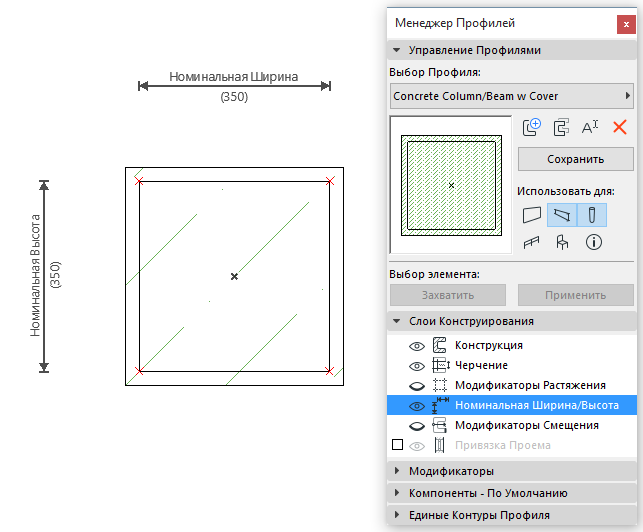Select the Конструкция layer row text
The width and height of the screenshot is (643, 532).
pos(489,345)
